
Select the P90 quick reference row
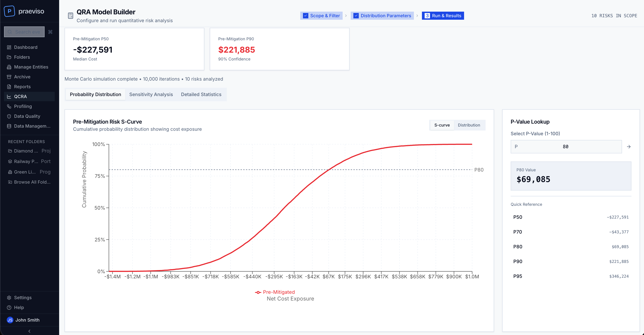(571, 262)
